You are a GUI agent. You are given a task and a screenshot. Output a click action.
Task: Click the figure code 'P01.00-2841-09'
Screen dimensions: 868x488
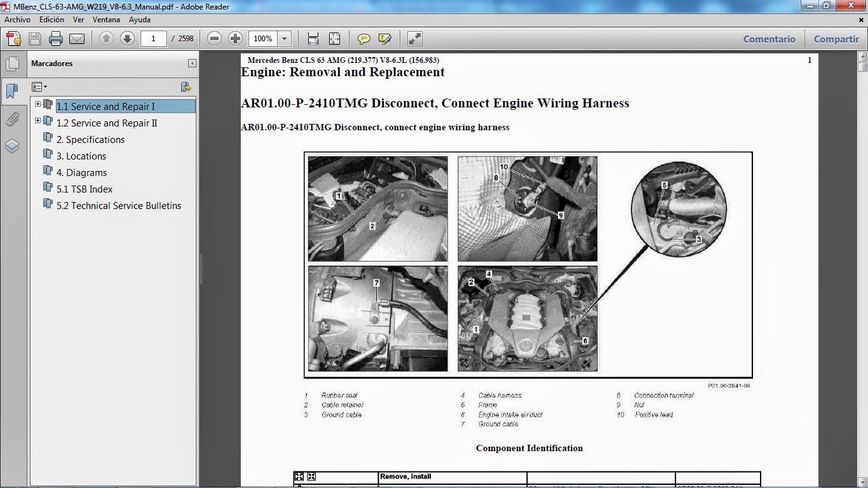click(x=729, y=386)
